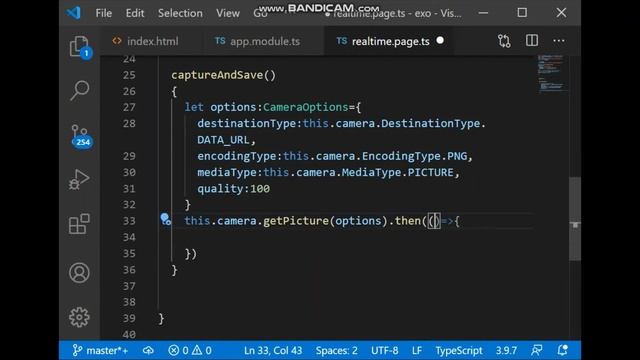Click the lightbulb code action on line 33
Screen dimensions: 640x360
click(x=165, y=219)
